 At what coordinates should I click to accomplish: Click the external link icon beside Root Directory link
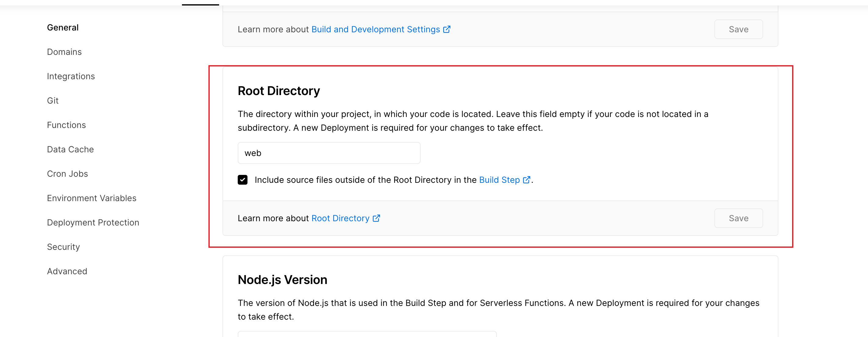tap(376, 218)
